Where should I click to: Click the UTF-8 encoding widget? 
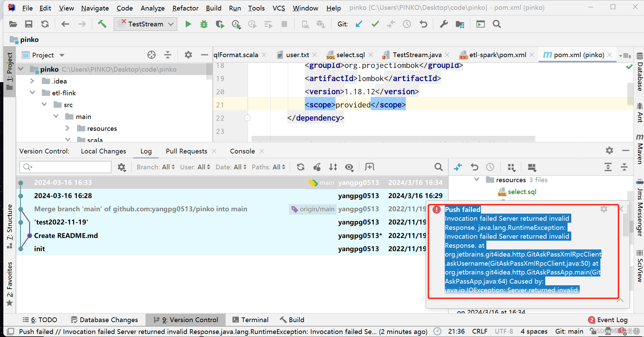pyautogui.click(x=504, y=332)
